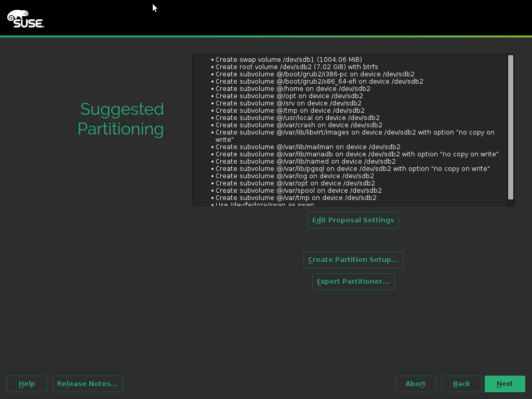The width and height of the screenshot is (532, 399).
Task: Click Create Partition Setup button
Action: 353,260
